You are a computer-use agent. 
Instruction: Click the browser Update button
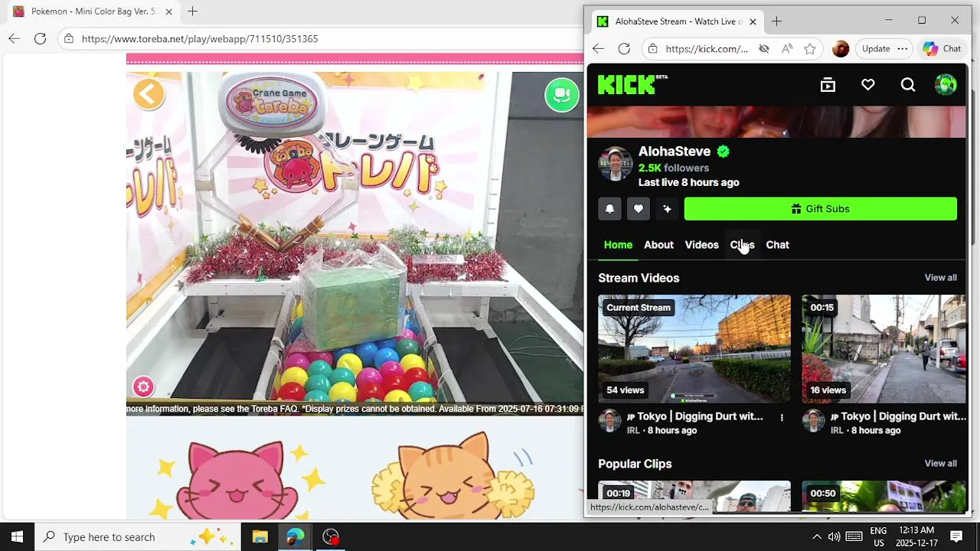(876, 48)
